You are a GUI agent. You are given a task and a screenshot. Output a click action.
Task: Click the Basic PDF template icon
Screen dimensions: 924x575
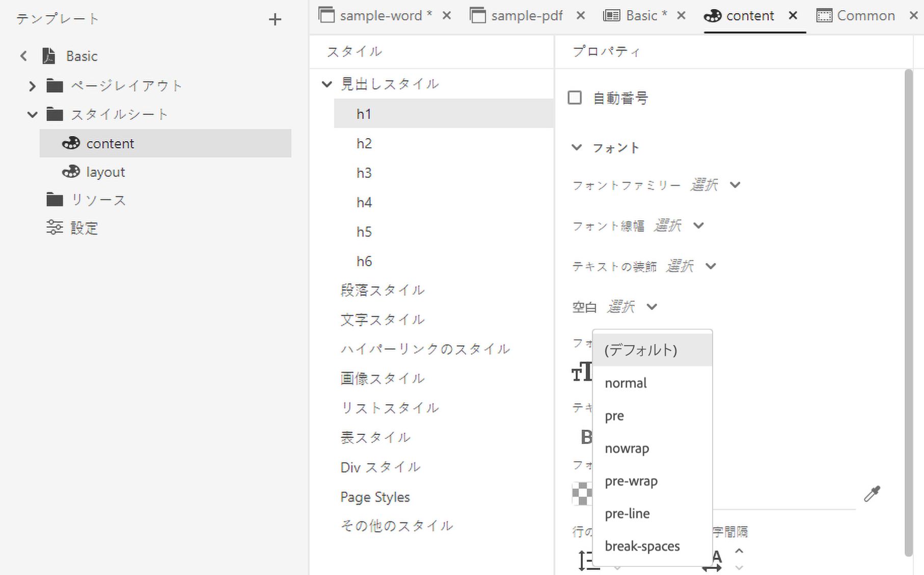click(49, 56)
